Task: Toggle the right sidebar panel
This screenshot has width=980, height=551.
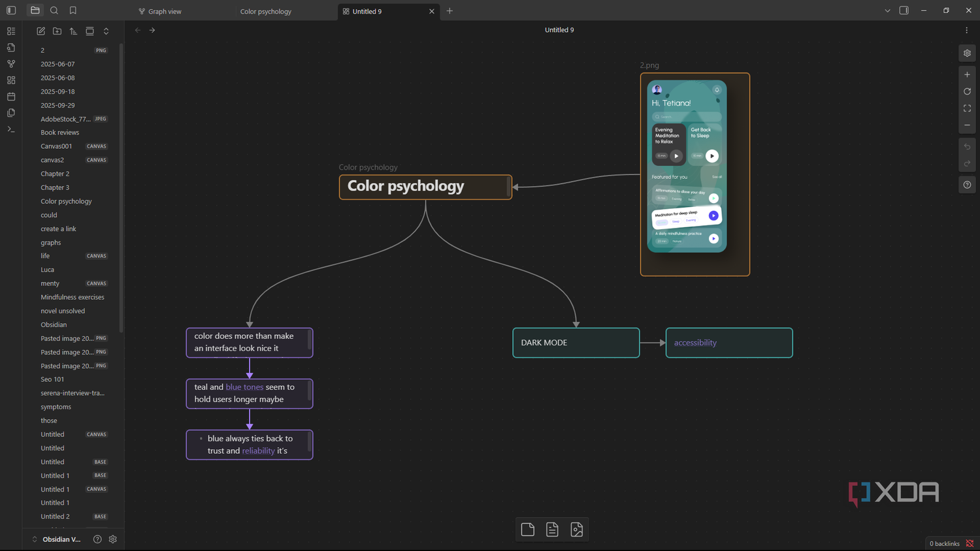Action: (x=904, y=10)
